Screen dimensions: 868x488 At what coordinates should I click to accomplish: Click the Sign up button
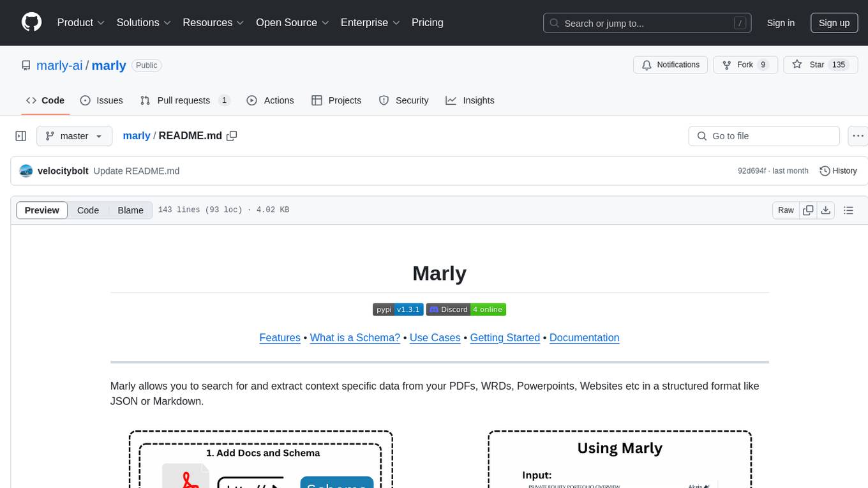(x=834, y=23)
